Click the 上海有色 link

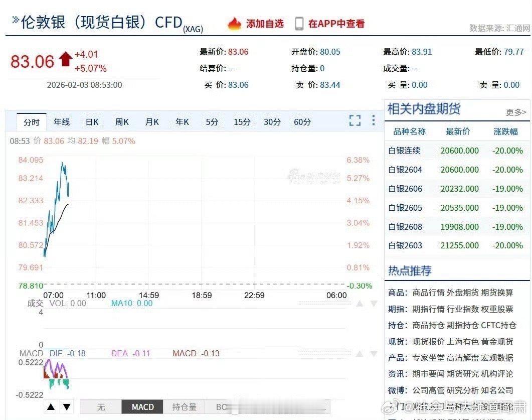[463, 342]
